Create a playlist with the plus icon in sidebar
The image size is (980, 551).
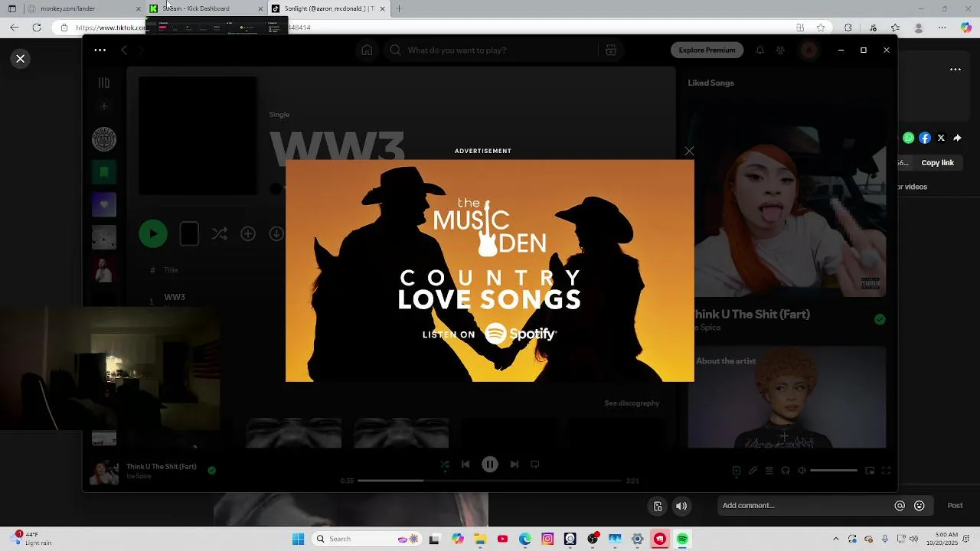(104, 106)
